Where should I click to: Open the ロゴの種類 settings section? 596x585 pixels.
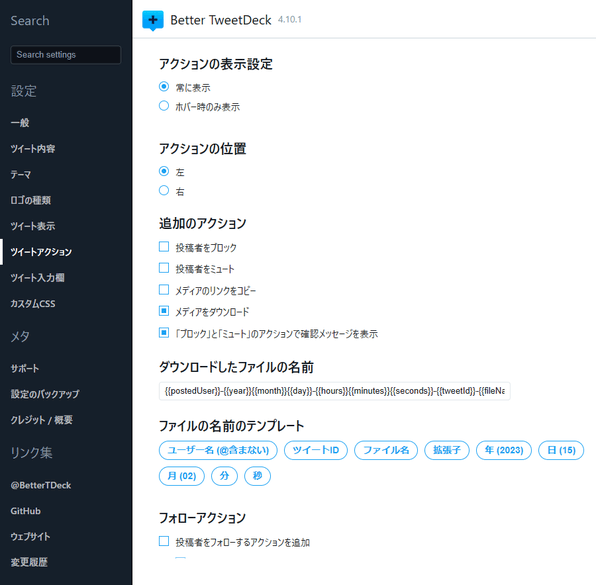click(x=30, y=200)
